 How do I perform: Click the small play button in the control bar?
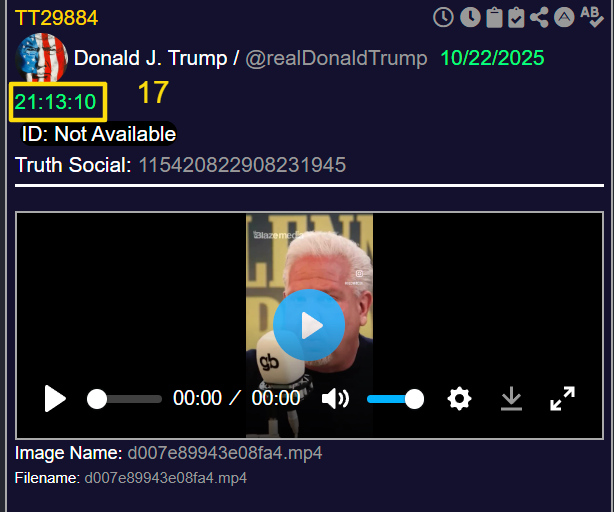click(x=55, y=399)
